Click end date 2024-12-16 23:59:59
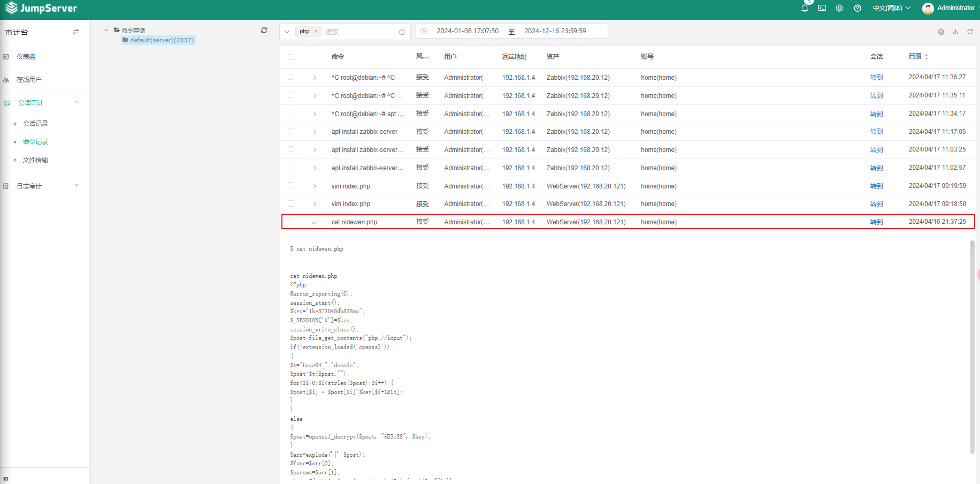This screenshot has height=484, width=980. coord(555,31)
